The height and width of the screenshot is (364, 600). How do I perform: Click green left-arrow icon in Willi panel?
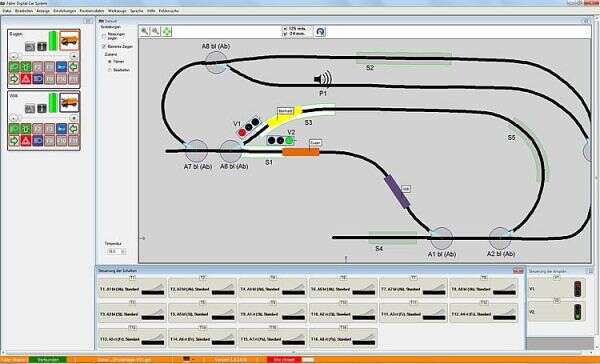73,129
